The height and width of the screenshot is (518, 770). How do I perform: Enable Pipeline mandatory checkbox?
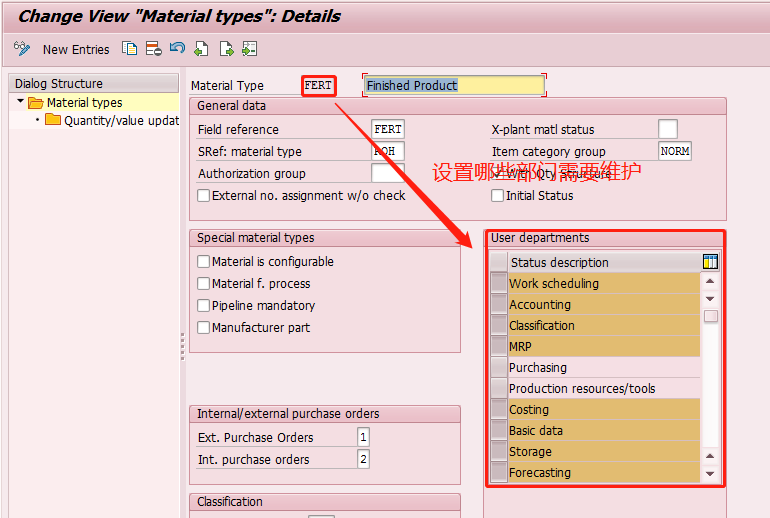point(203,305)
